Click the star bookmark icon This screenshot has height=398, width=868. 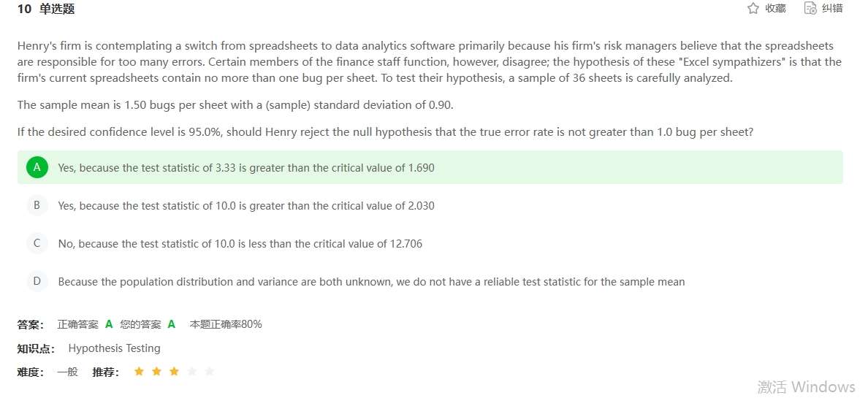click(753, 8)
